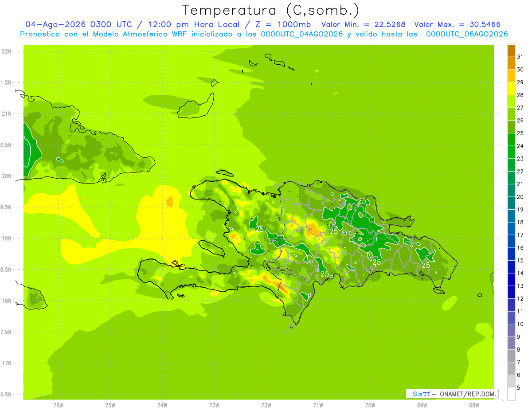532x411 pixels.
Task: Pick the dark blue swatch between 12 and 13
Action: (x=511, y=292)
